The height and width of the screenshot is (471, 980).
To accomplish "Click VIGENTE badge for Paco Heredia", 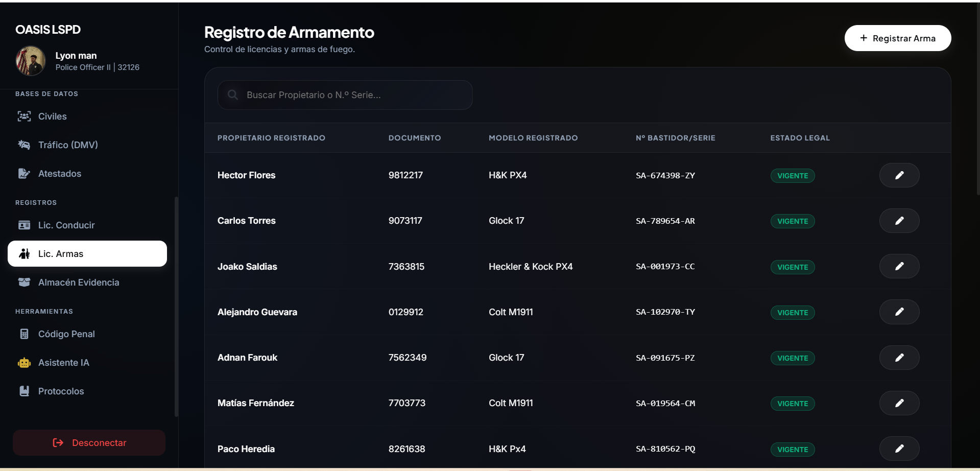I will coord(793,450).
